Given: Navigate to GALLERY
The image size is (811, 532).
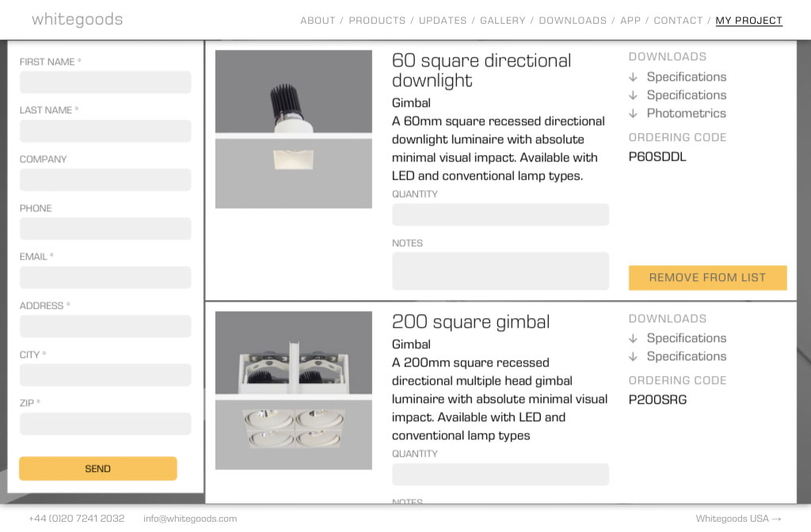Looking at the screenshot, I should coord(503,21).
